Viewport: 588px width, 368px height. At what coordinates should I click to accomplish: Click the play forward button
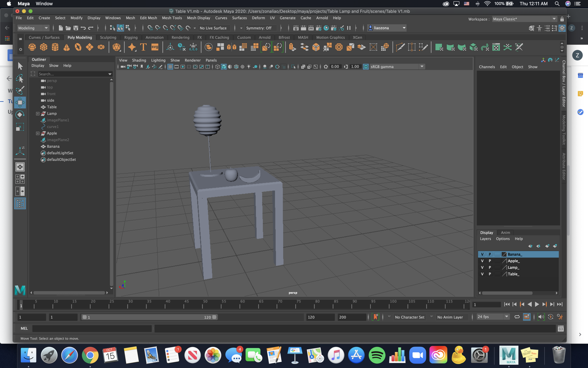click(537, 304)
